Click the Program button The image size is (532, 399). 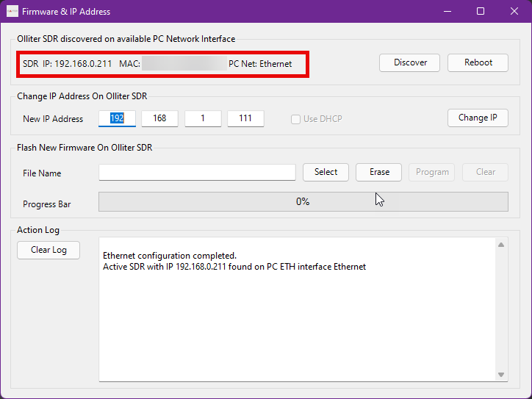(432, 172)
